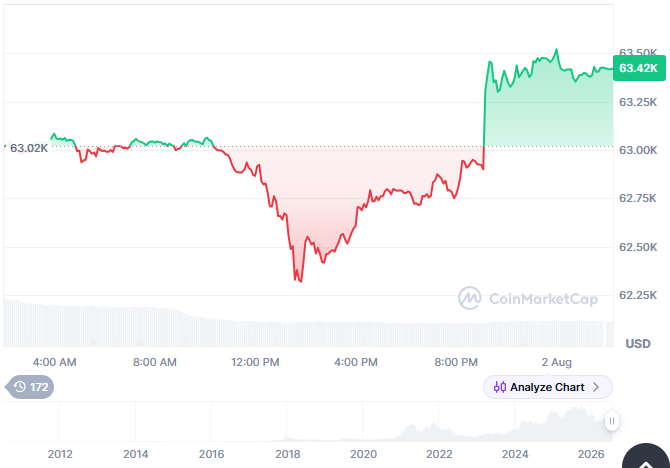Open the Analyze Chart button

click(548, 387)
